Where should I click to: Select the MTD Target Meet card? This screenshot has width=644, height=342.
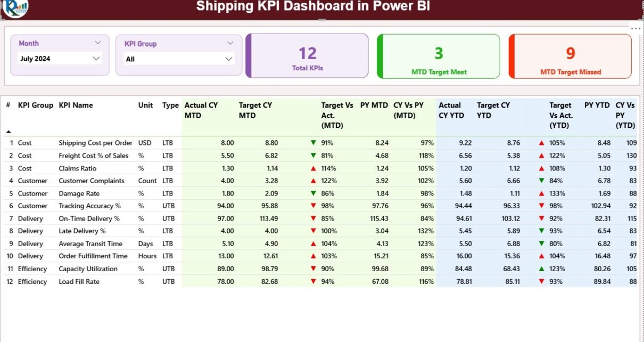tap(439, 56)
